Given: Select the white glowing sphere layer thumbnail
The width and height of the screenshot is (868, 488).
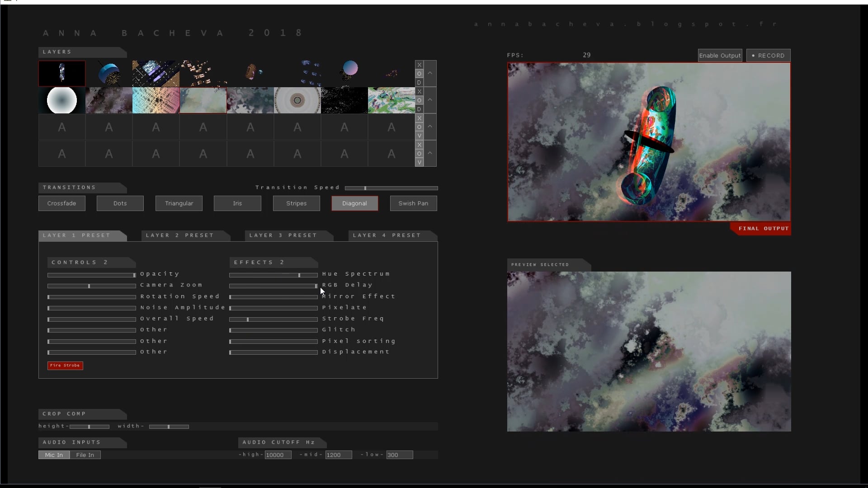Looking at the screenshot, I should point(61,100).
